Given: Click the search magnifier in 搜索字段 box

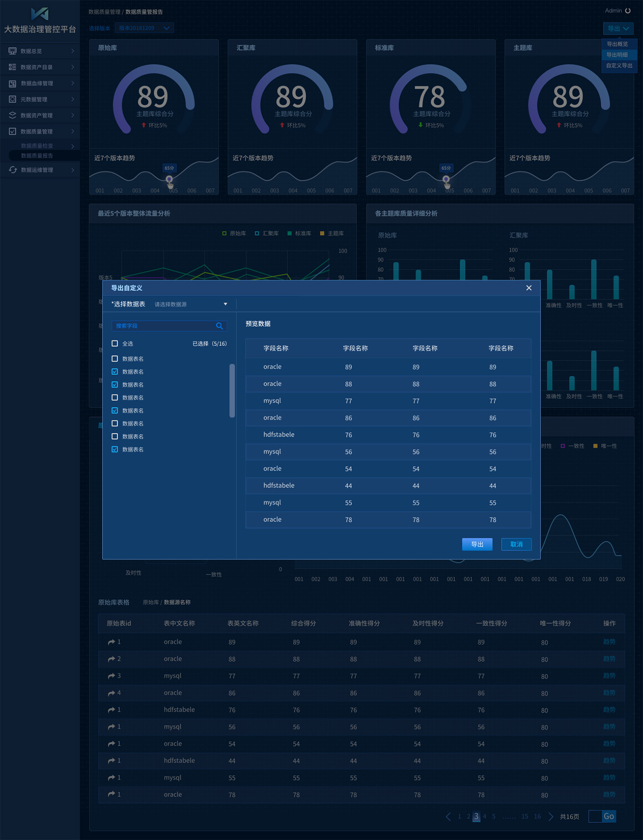Looking at the screenshot, I should coord(219,326).
